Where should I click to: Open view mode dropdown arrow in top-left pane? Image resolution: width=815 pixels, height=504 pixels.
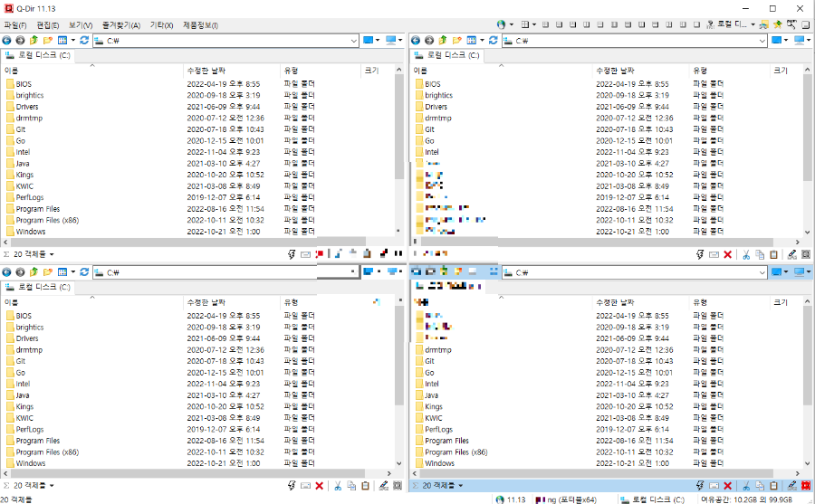(x=73, y=40)
